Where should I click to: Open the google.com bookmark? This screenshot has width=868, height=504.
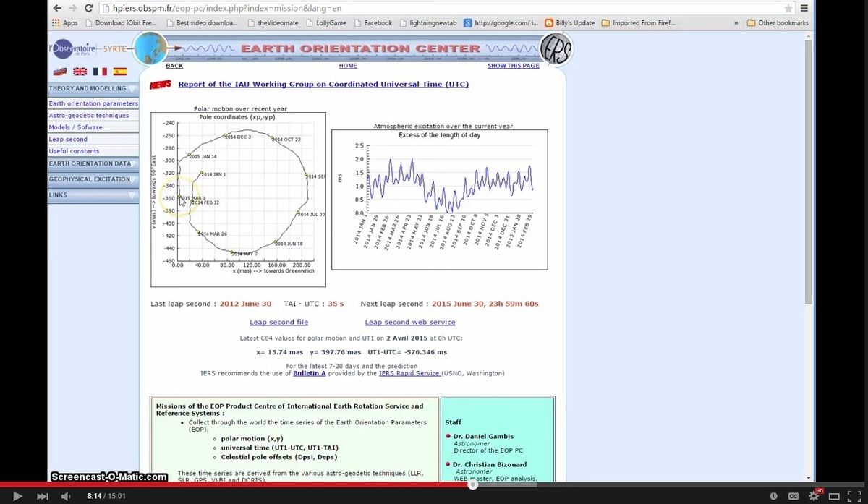pos(501,23)
